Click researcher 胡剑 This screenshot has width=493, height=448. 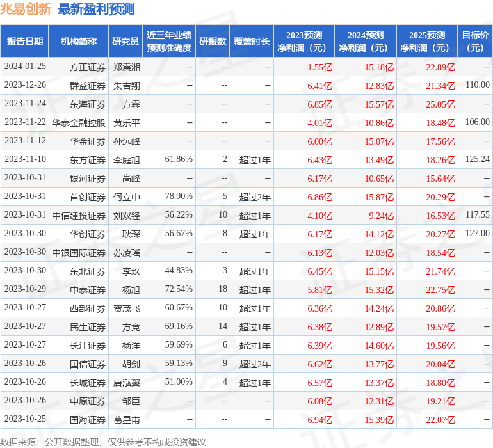(x=131, y=364)
